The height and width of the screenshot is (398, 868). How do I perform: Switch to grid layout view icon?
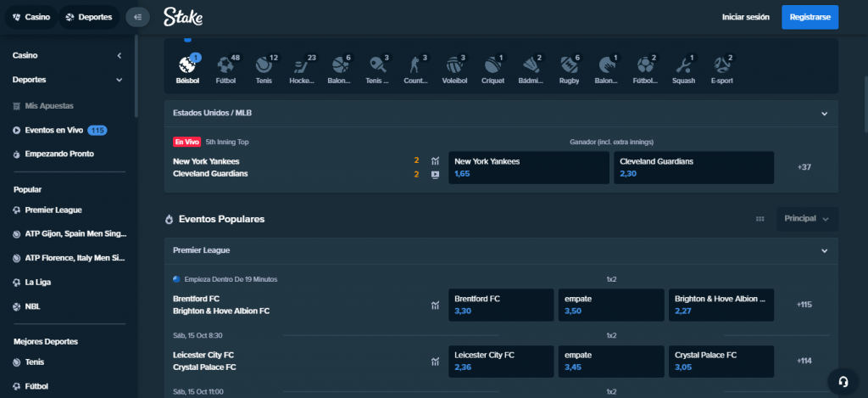coord(760,219)
